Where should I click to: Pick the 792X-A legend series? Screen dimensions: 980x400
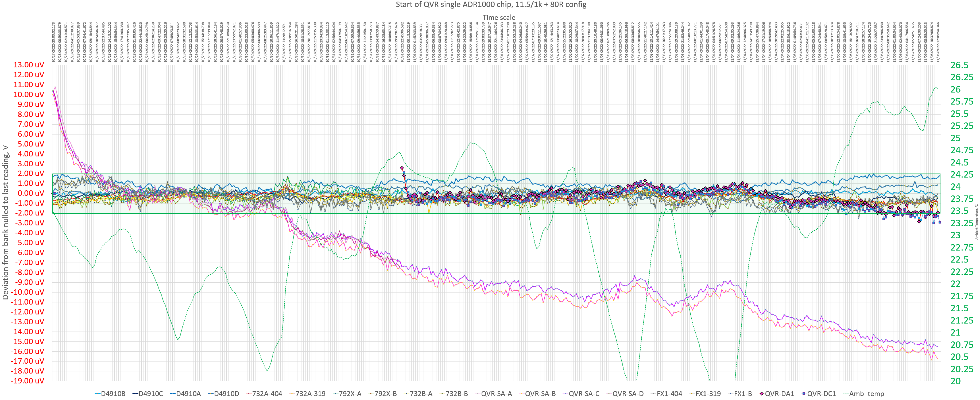click(x=347, y=394)
